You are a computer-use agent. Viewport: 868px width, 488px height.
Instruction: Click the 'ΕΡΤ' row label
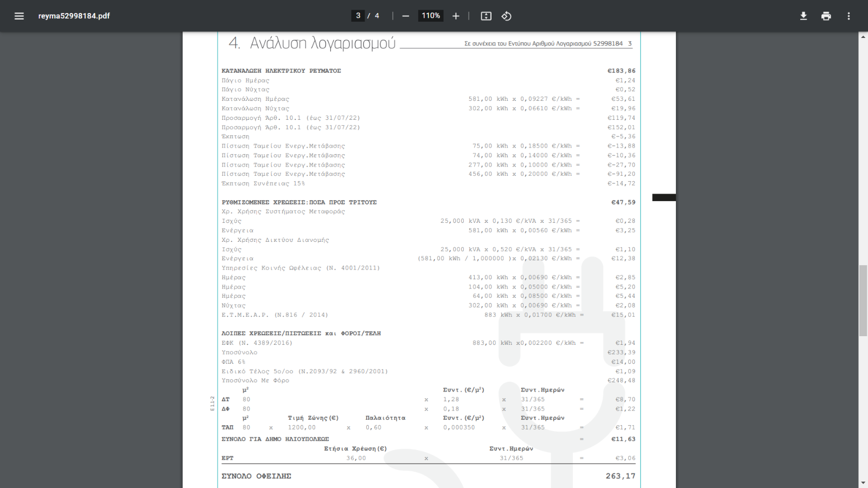pos(227,458)
